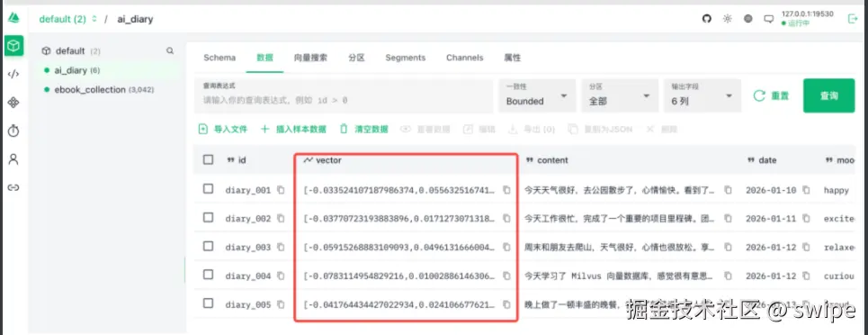
Task: Click the logout icon at top right
Action: (x=853, y=19)
